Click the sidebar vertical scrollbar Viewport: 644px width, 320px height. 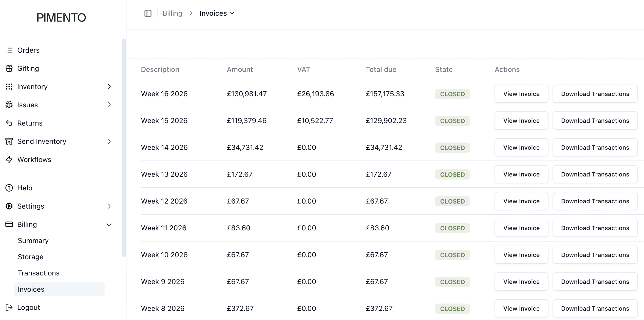click(124, 147)
